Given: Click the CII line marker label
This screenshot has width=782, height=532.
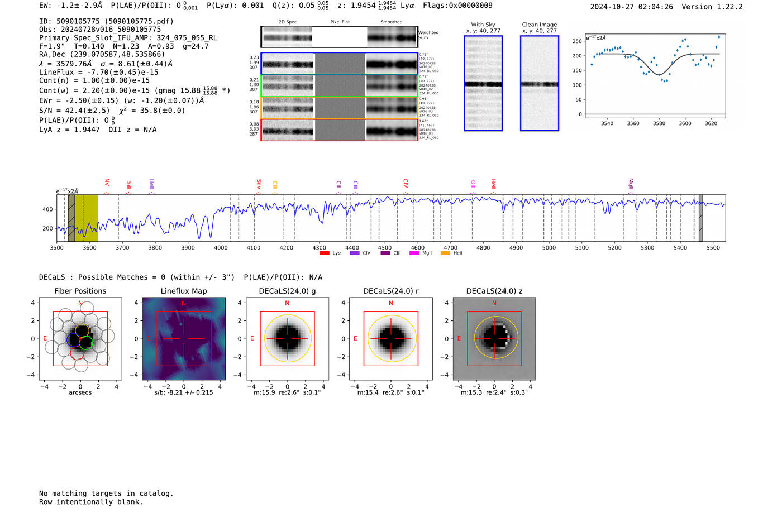Looking at the screenshot, I should point(338,186).
